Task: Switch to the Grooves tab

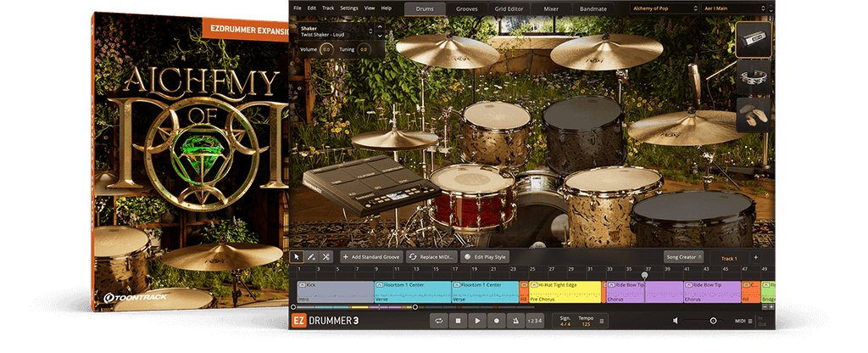Action: coord(467,8)
